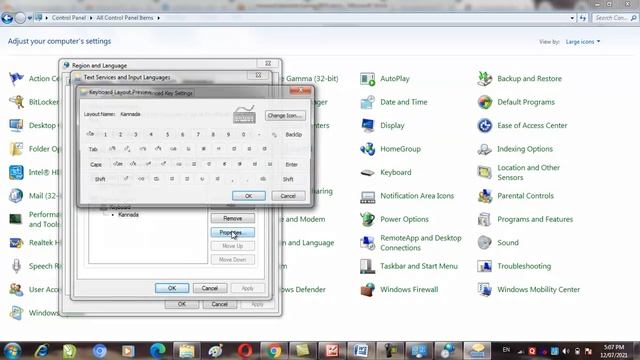Open the RemoteApp and Desktop Connections icon

[x=367, y=243]
